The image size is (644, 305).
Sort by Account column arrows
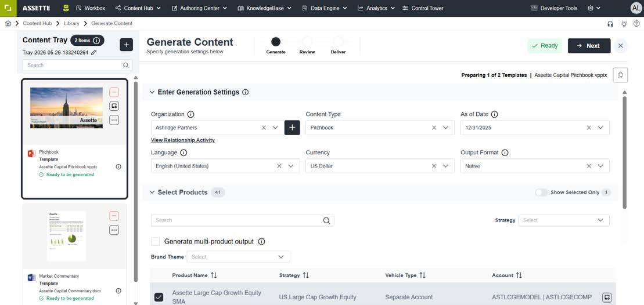tap(519, 275)
